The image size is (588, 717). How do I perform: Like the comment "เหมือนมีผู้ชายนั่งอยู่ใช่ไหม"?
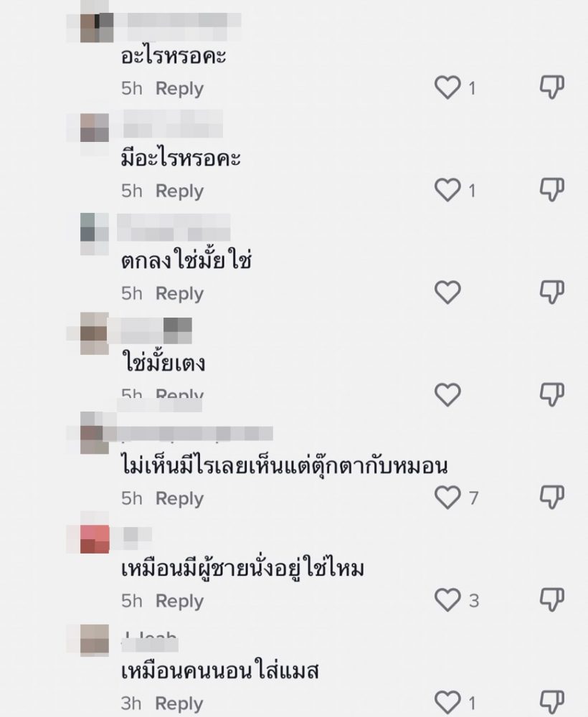pos(448,600)
